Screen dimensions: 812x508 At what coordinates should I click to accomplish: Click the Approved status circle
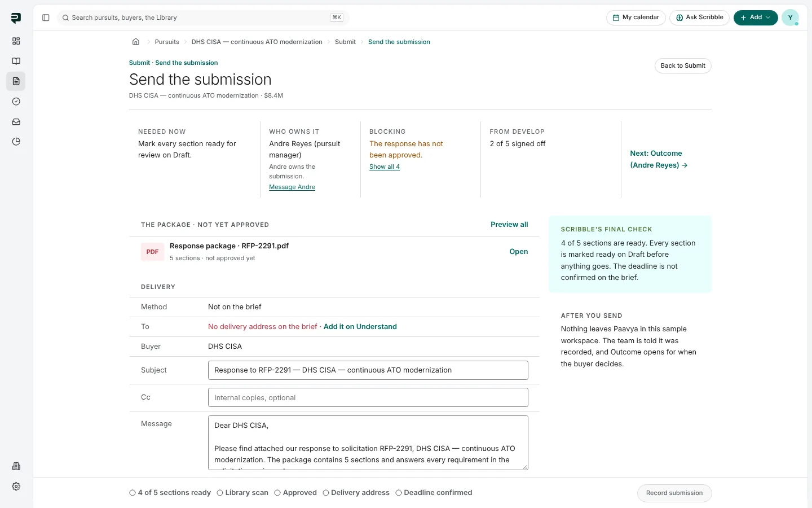(x=277, y=493)
